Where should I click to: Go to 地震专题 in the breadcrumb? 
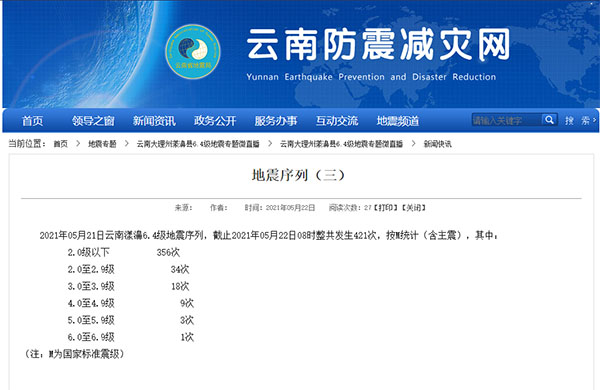tap(102, 144)
